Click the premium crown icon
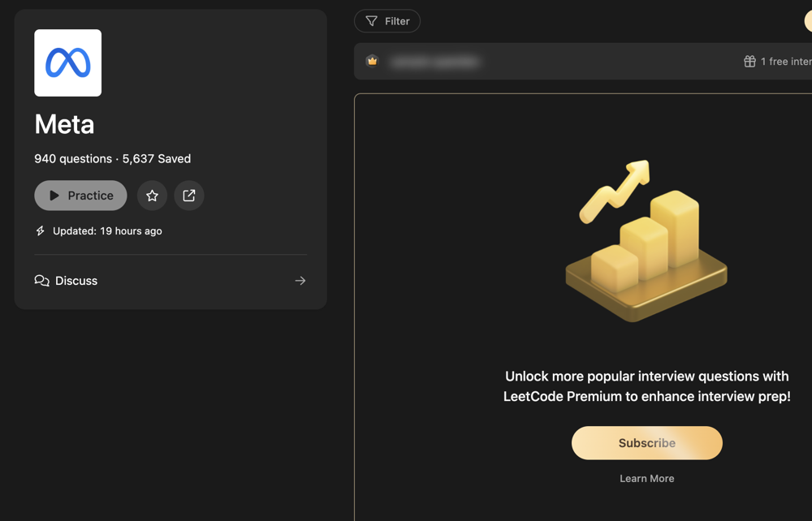Screen dimensions: 812x521 click(x=373, y=61)
